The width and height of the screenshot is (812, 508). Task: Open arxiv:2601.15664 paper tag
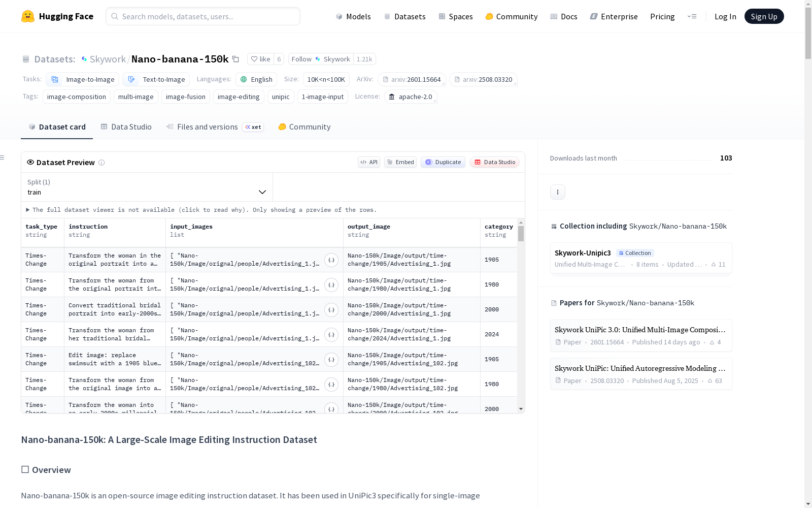click(x=412, y=79)
